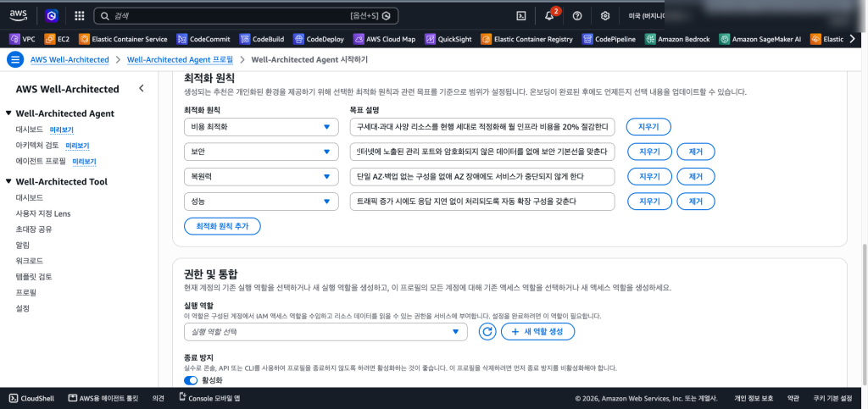The height and width of the screenshot is (409, 868).
Task: Open Tool 대시보드 under Well-Architected Tool
Action: [30, 197]
